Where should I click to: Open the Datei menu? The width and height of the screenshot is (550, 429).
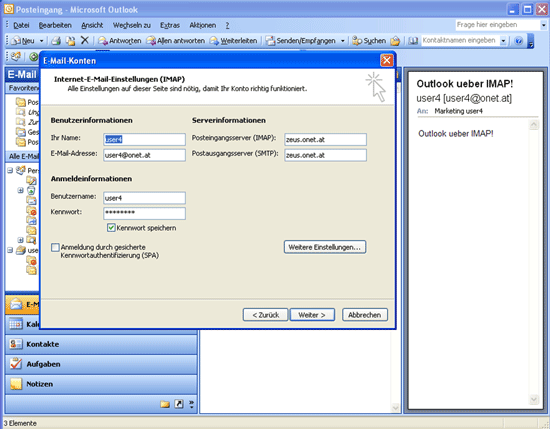(x=21, y=25)
